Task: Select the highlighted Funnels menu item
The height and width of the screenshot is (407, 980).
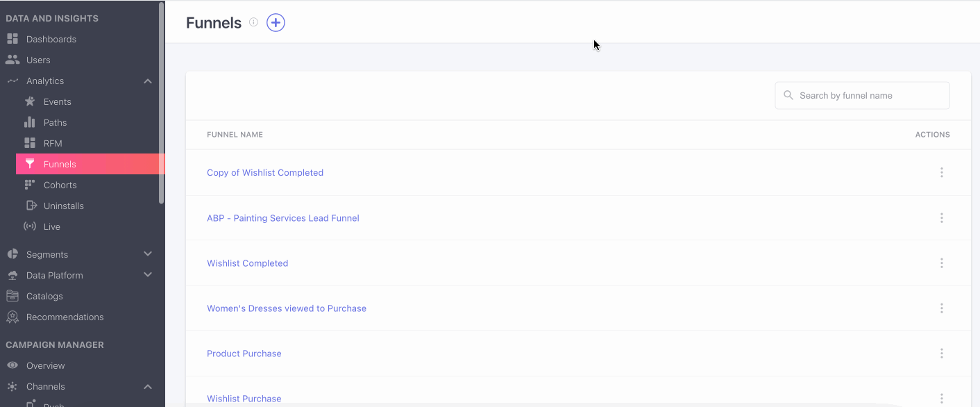Action: 90,164
